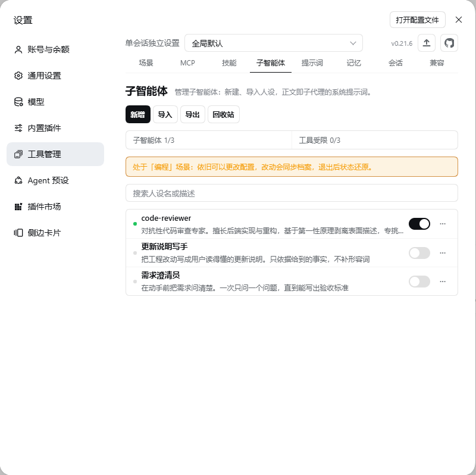Switch to the 记忆 tab

coord(353,63)
